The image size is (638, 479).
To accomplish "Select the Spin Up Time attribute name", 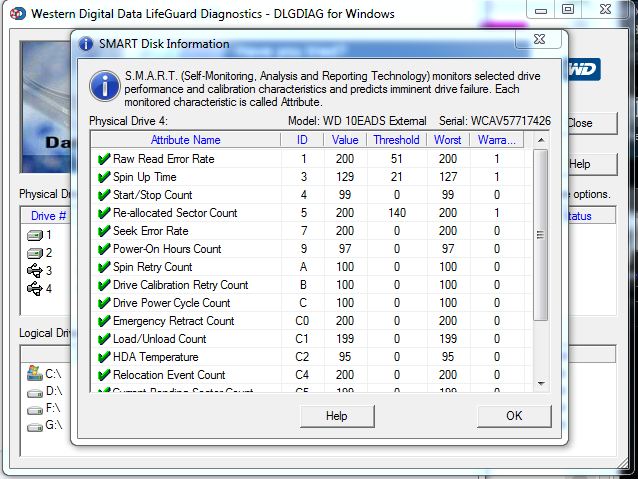I will [144, 177].
